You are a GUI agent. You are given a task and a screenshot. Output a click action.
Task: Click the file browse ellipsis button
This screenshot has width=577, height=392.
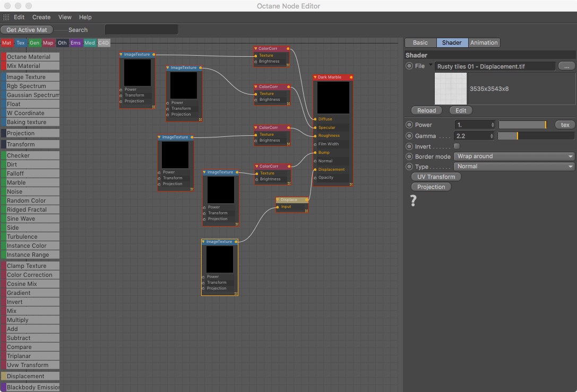pos(566,66)
